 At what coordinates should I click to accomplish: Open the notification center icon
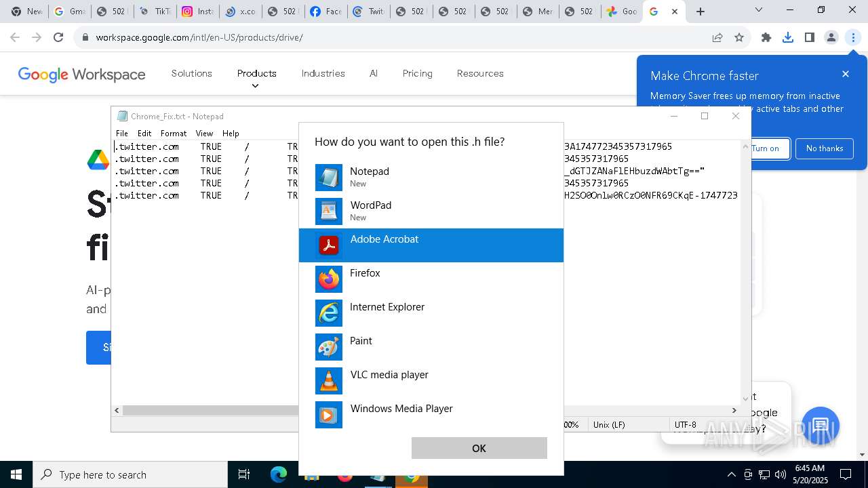tap(846, 474)
